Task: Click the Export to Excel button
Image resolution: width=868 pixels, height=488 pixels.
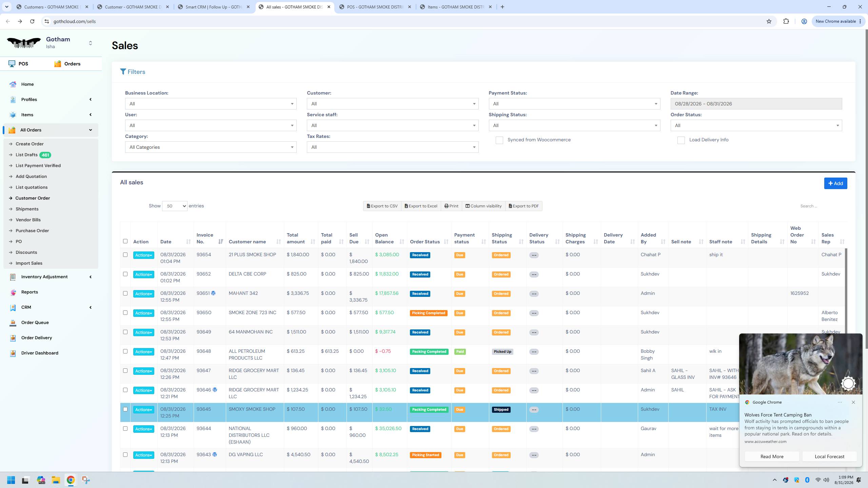Action: click(421, 206)
